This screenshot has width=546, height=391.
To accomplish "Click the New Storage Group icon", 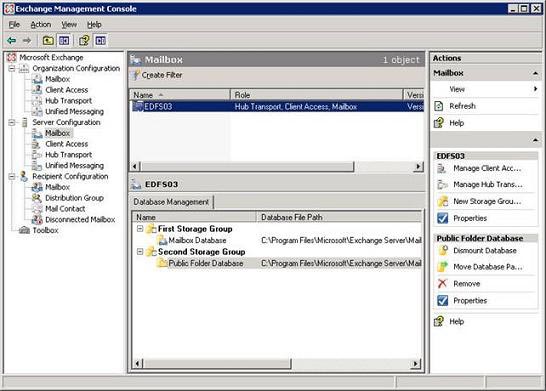I will coord(443,201).
